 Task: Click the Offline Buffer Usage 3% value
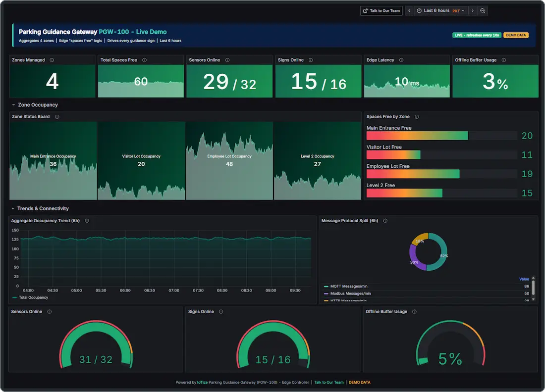495,82
